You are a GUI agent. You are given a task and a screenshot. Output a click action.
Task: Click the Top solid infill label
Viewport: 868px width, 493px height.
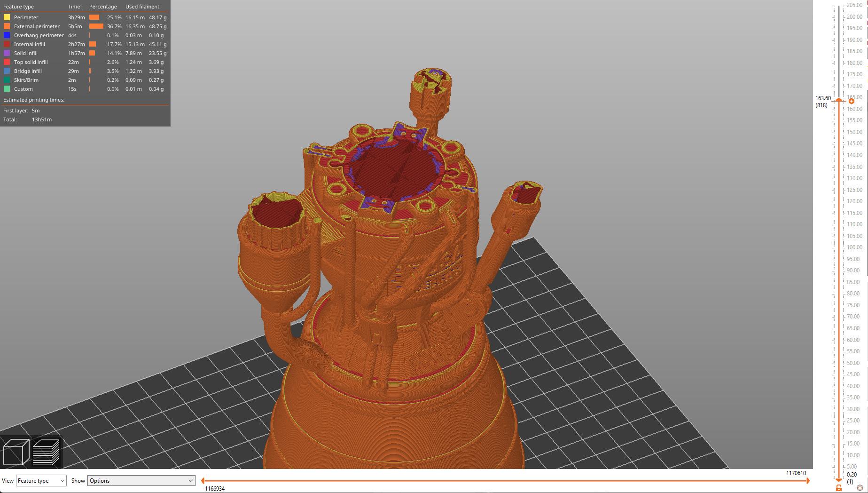point(31,62)
